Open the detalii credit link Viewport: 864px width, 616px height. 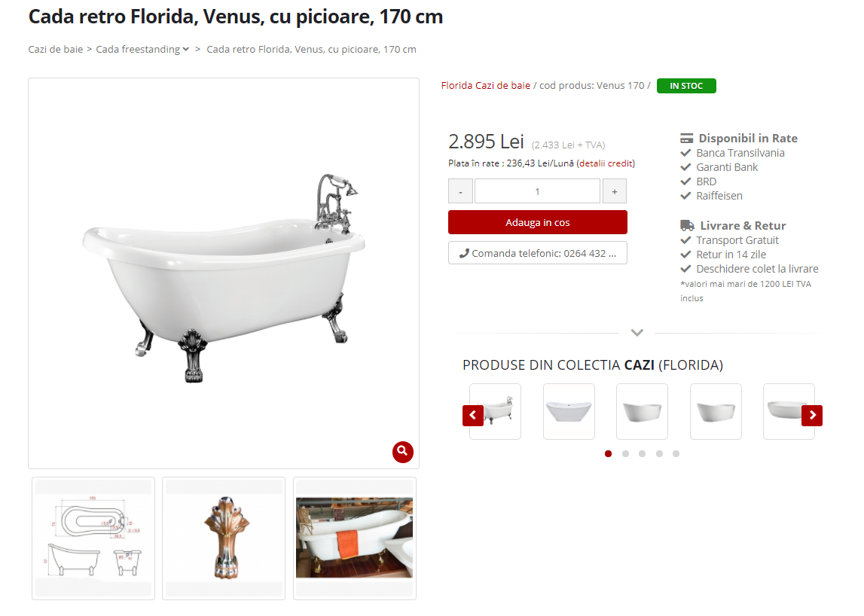pyautogui.click(x=606, y=163)
